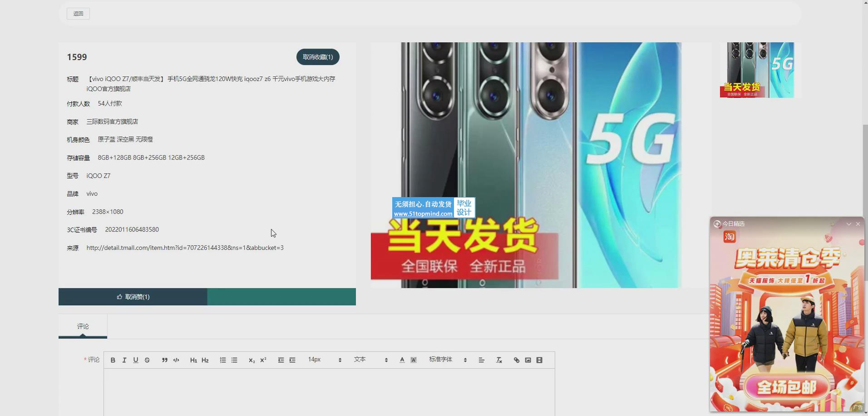The width and height of the screenshot is (868, 416).
Task: Open the 标准字体 font family dropdown
Action: tap(448, 360)
